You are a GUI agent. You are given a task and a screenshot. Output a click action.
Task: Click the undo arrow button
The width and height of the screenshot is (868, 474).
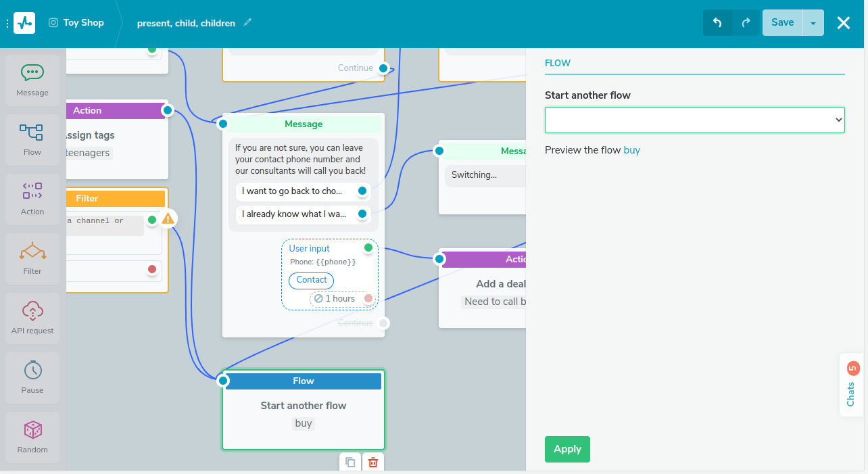pyautogui.click(x=717, y=22)
